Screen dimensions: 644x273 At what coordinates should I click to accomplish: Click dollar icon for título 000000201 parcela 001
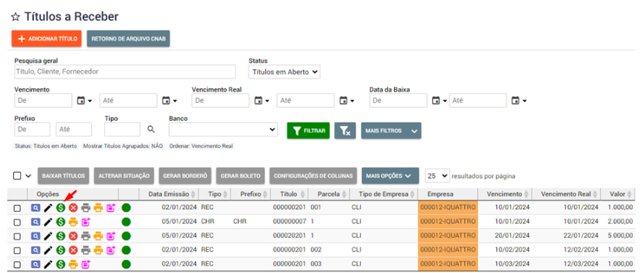(x=60, y=207)
